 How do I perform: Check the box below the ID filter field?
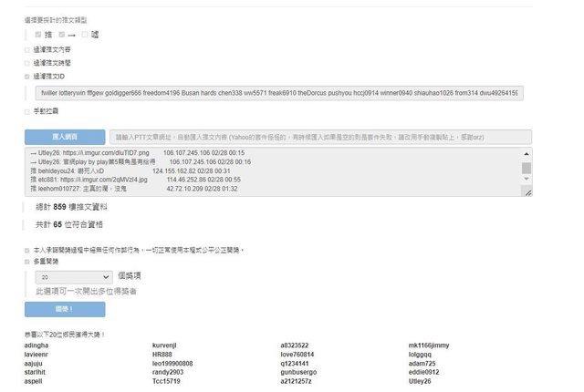tap(26, 111)
